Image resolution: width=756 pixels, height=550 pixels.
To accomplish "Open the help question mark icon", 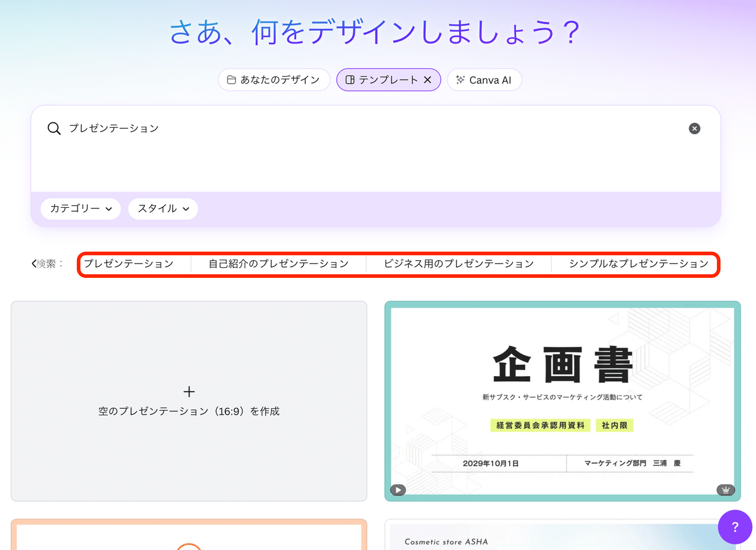I will click(x=735, y=527).
